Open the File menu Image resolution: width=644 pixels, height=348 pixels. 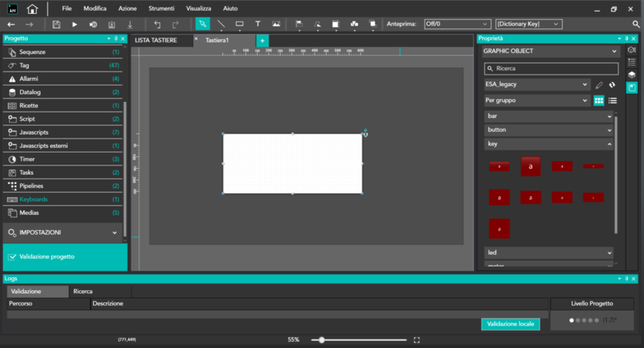[66, 8]
